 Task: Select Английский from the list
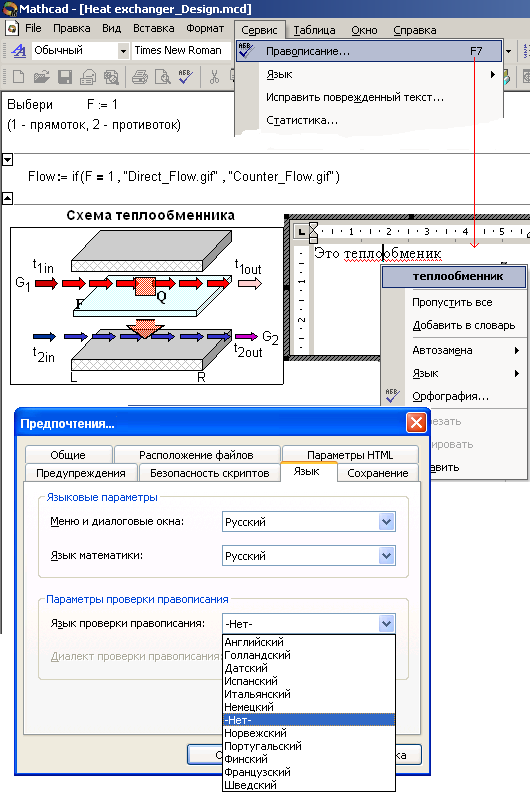pos(309,642)
